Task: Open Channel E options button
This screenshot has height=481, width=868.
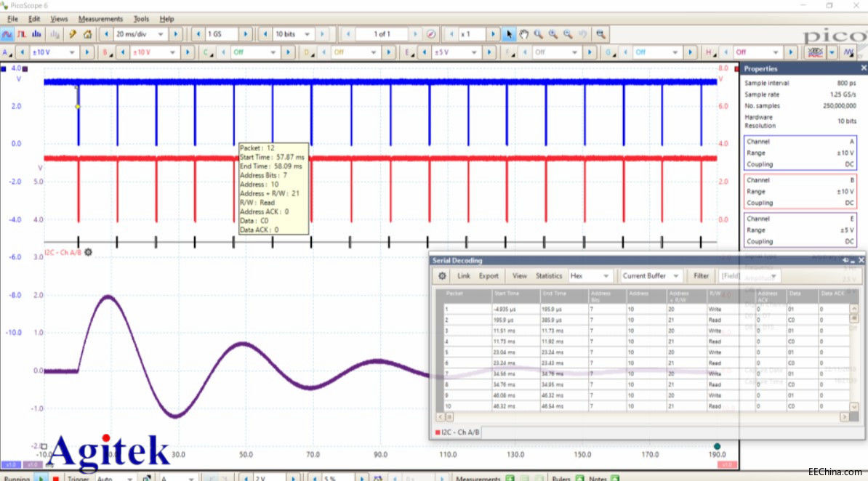Action: 409,52
